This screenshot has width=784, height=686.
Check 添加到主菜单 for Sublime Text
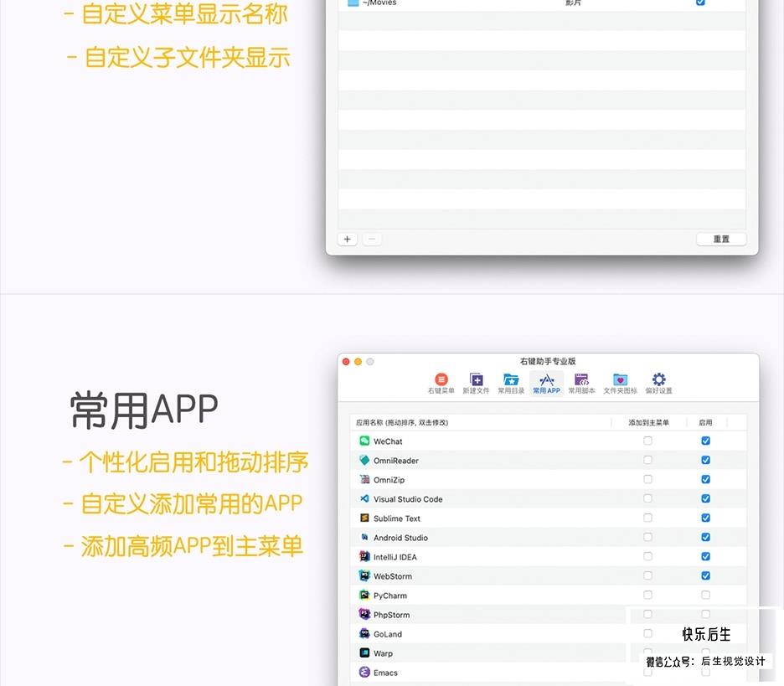point(647,518)
